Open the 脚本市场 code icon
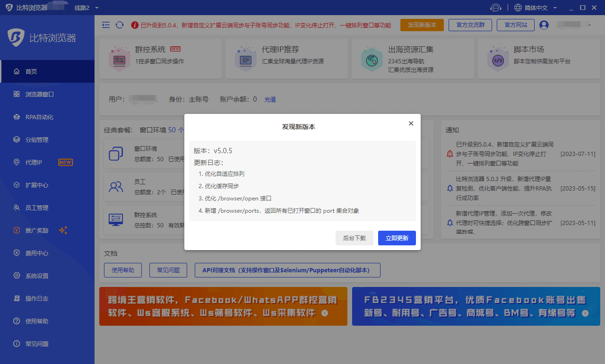Image resolution: width=605 pixels, height=364 pixels. (x=498, y=59)
